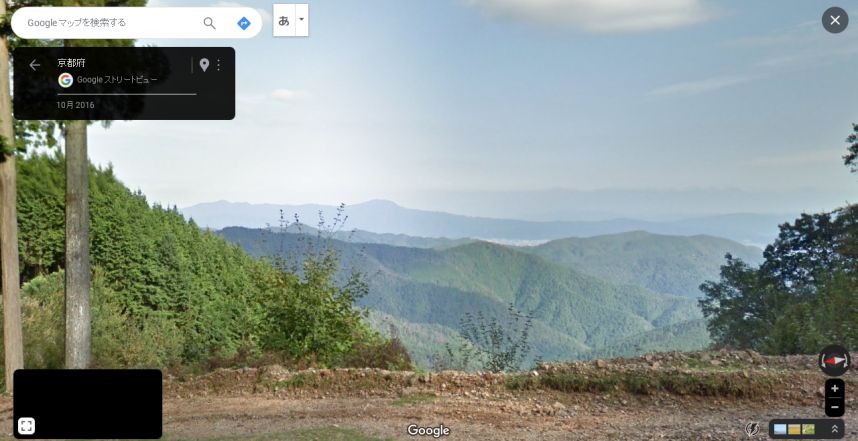858x441 pixels.
Task: Select the first blue sky photo thumbnail
Action: pyautogui.click(x=780, y=430)
